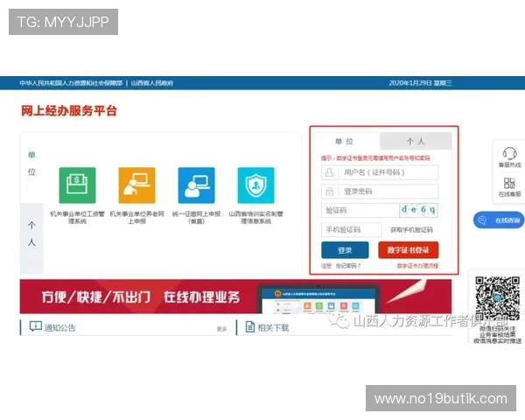Click the 更多 link beside 通知公告
Image resolution: width=525 pixels, height=420 pixels.
pos(221,329)
